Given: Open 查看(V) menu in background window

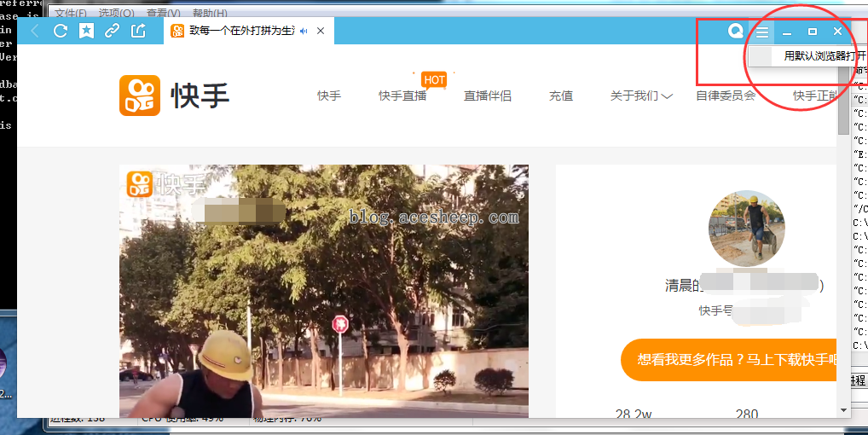Looking at the screenshot, I should click(x=164, y=12).
